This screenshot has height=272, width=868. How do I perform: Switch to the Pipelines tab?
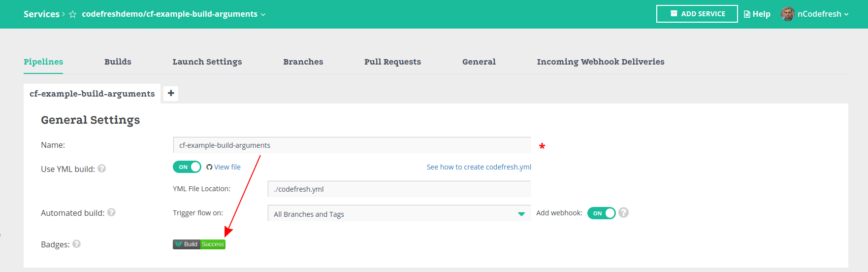43,62
